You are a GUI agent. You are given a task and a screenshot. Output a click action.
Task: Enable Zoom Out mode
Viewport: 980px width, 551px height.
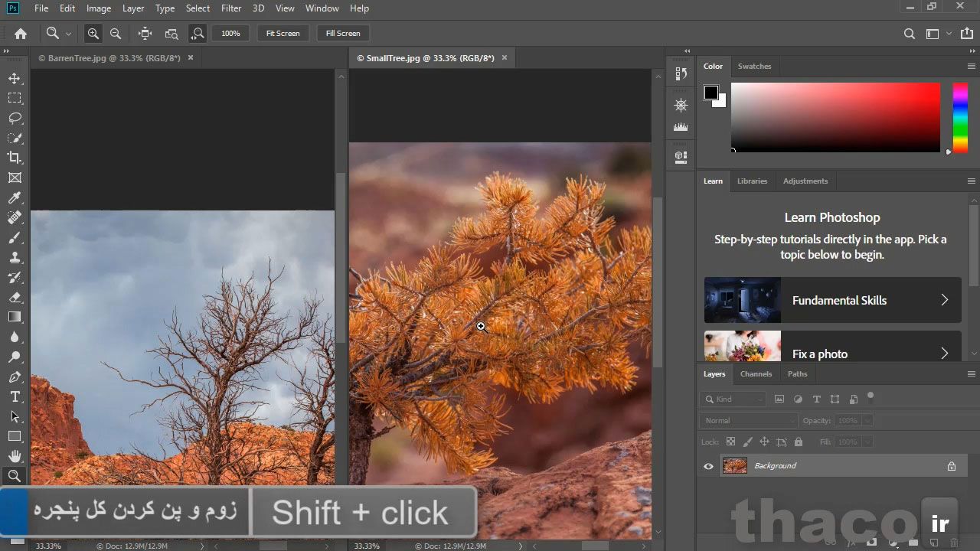(x=116, y=33)
